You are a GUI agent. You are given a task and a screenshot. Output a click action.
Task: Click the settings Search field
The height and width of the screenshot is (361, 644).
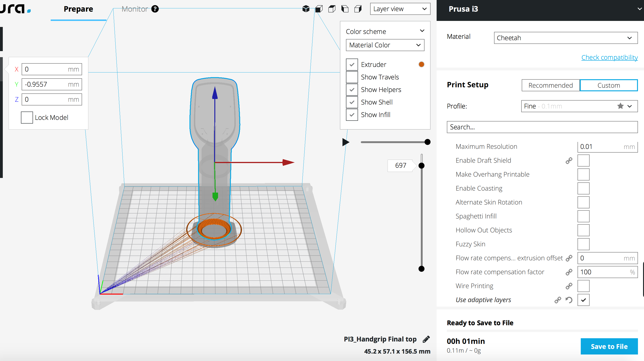coord(542,127)
